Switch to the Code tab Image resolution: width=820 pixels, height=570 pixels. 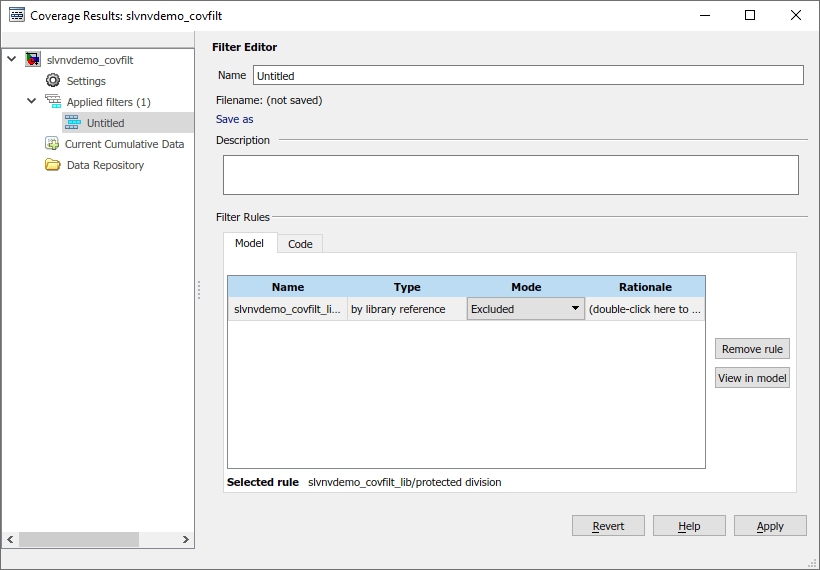tap(300, 244)
